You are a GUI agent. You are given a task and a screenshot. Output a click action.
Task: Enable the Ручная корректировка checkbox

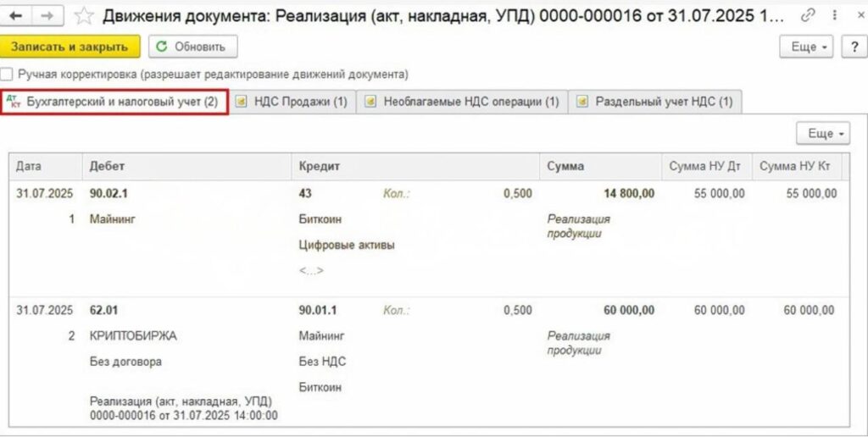coord(8,75)
